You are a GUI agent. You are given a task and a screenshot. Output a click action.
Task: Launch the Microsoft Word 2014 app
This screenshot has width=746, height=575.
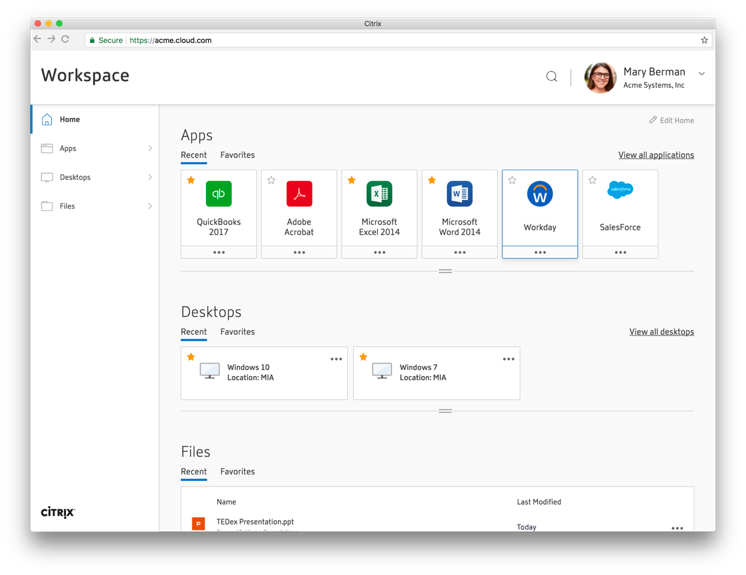459,194
